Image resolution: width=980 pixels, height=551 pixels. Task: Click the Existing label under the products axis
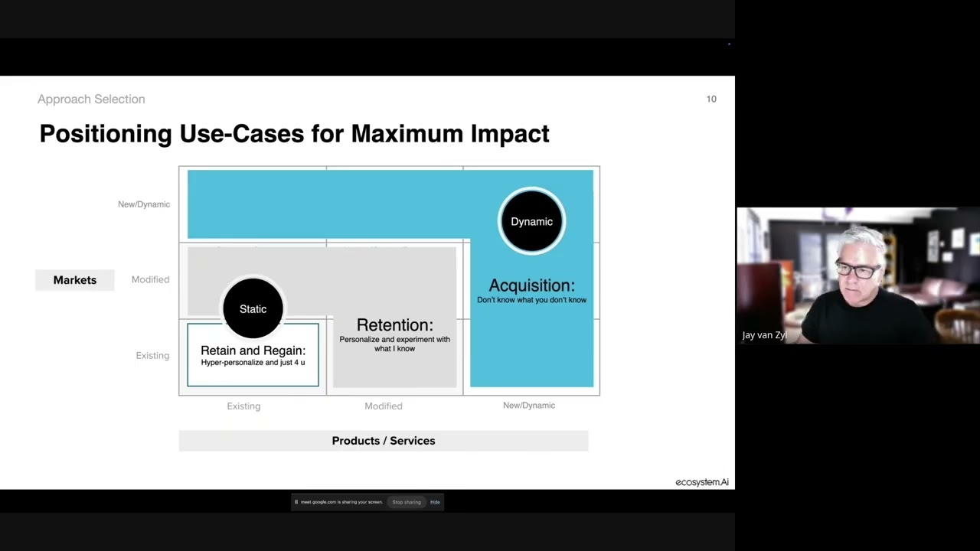pos(243,406)
